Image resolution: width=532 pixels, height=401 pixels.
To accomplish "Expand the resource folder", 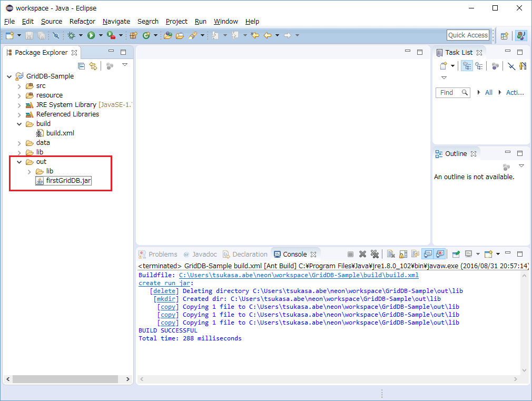I will tap(19, 96).
